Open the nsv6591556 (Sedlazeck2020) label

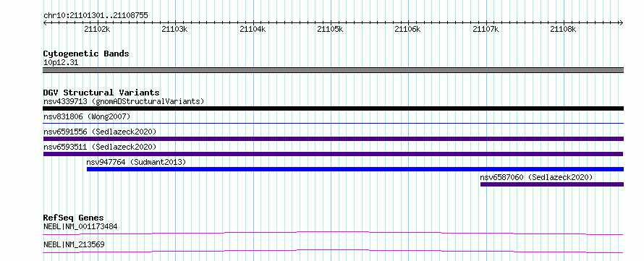click(100, 132)
